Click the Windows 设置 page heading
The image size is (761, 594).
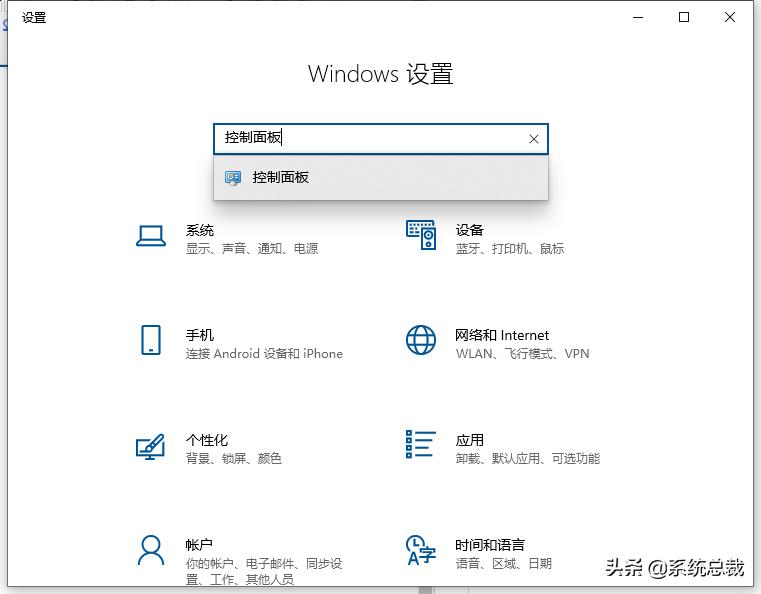[x=380, y=74]
